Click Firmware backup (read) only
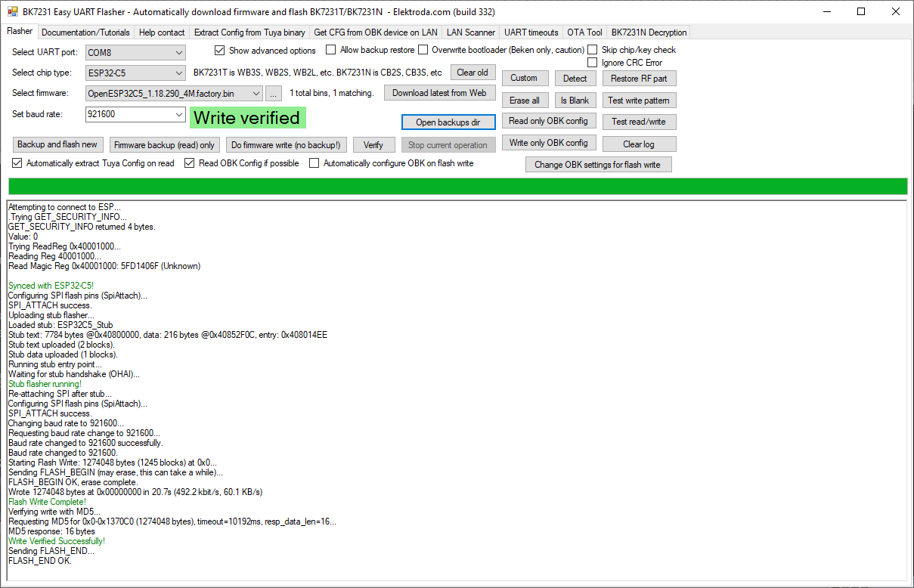Viewport: 914px width, 588px height. pyautogui.click(x=165, y=145)
